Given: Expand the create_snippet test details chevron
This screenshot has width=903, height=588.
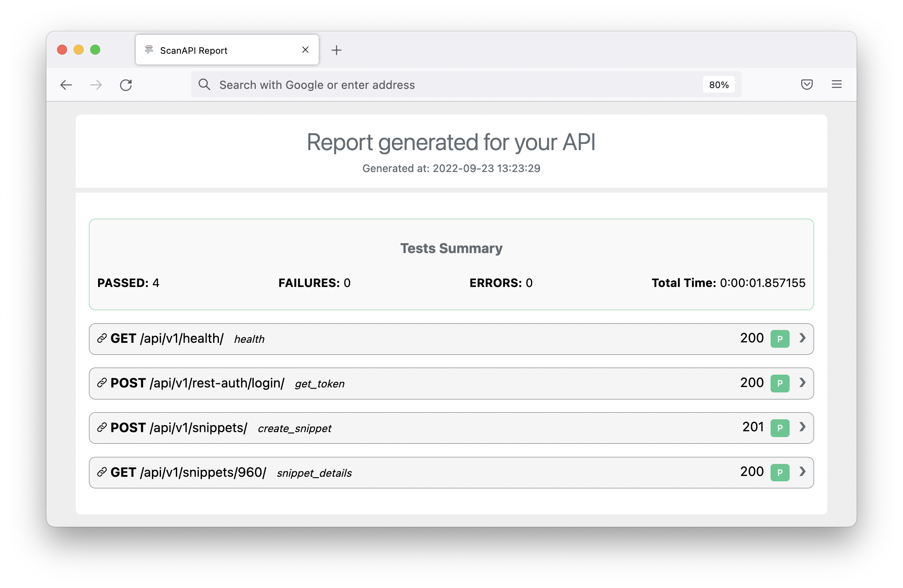Looking at the screenshot, I should (x=802, y=428).
